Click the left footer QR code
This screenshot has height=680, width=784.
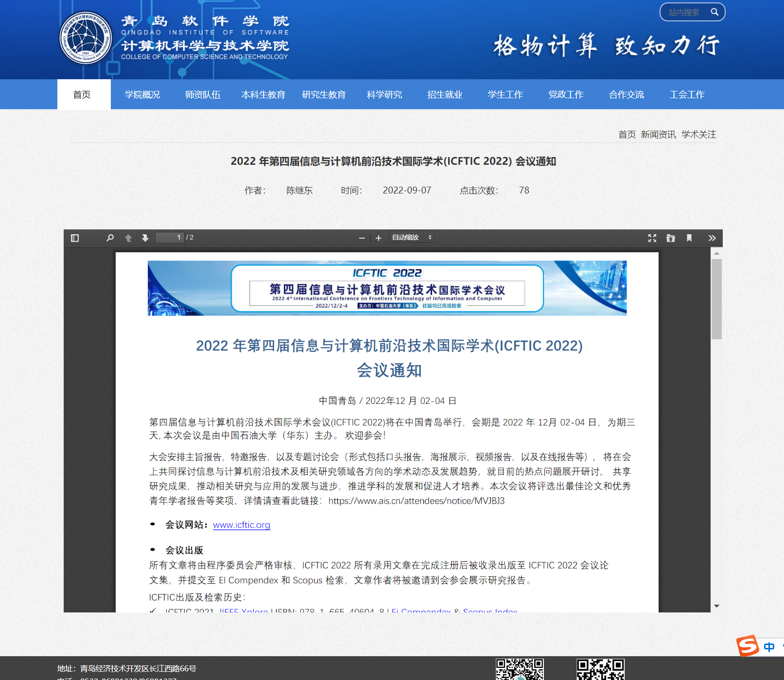point(520,669)
